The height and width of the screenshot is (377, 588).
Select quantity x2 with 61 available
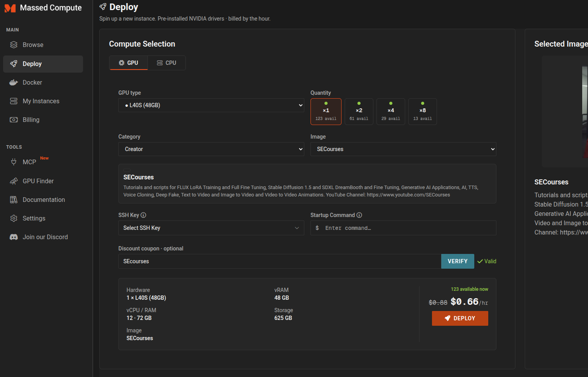click(359, 111)
